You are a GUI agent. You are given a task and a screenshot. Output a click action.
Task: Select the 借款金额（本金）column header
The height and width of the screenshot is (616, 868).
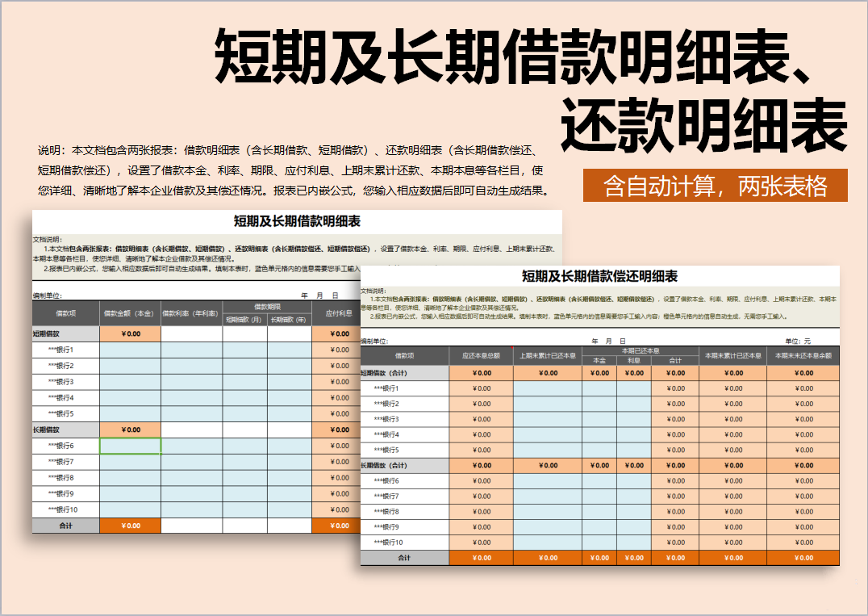pyautogui.click(x=130, y=313)
